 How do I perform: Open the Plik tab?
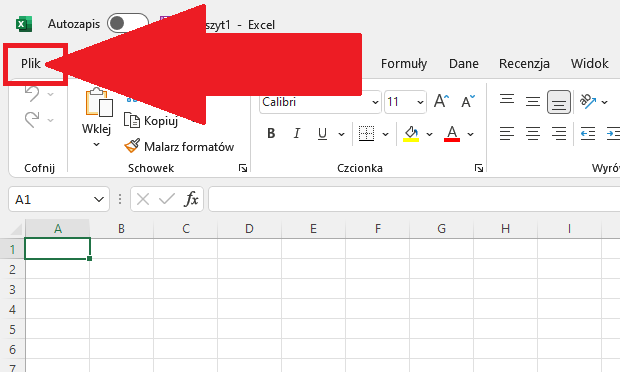tap(31, 64)
